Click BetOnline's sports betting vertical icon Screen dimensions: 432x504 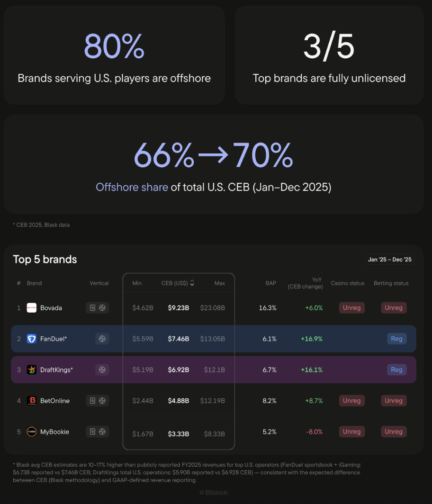(x=102, y=401)
